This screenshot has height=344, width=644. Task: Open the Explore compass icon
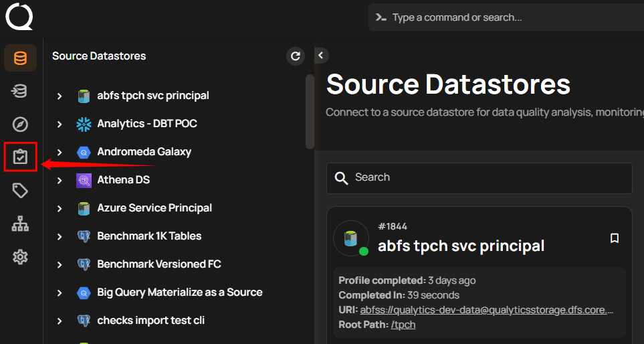pos(20,124)
